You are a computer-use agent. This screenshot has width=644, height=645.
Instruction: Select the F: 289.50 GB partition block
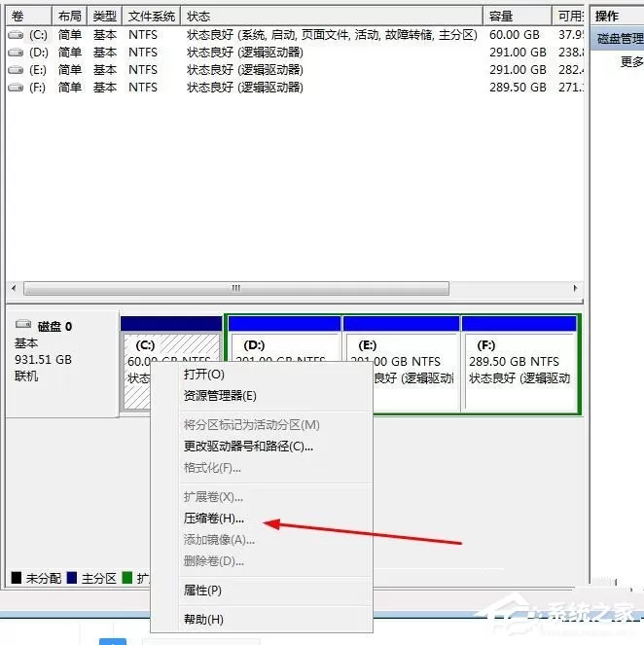(x=519, y=364)
